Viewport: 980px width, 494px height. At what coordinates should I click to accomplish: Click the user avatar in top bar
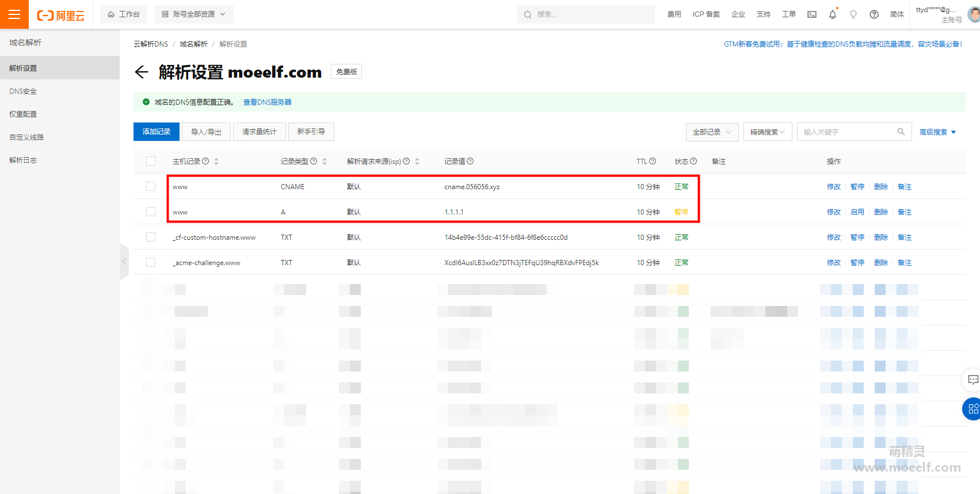[974, 14]
